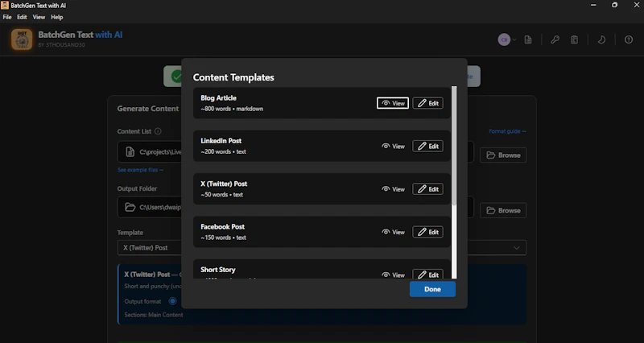The height and width of the screenshot is (343, 644).
Task: Browse for the Output Folder
Action: coord(503,210)
